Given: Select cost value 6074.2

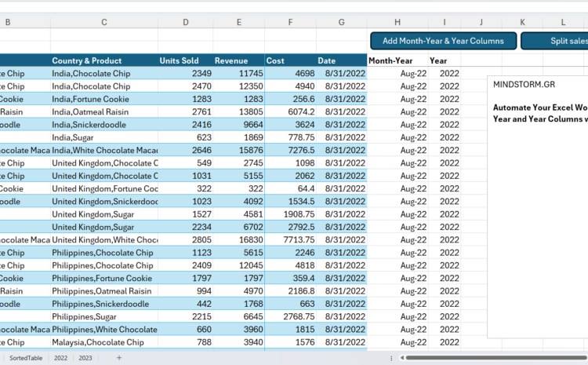Looking at the screenshot, I should 291,112.
